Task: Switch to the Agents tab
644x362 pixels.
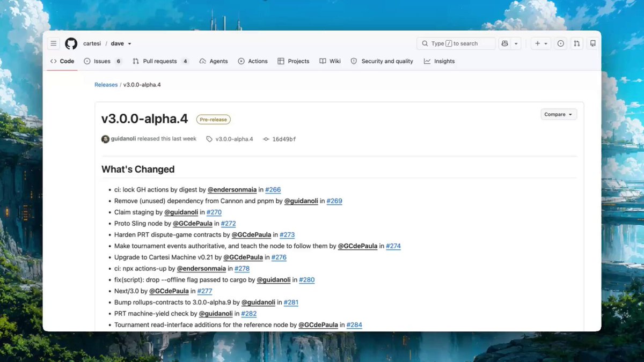Action: click(214, 61)
